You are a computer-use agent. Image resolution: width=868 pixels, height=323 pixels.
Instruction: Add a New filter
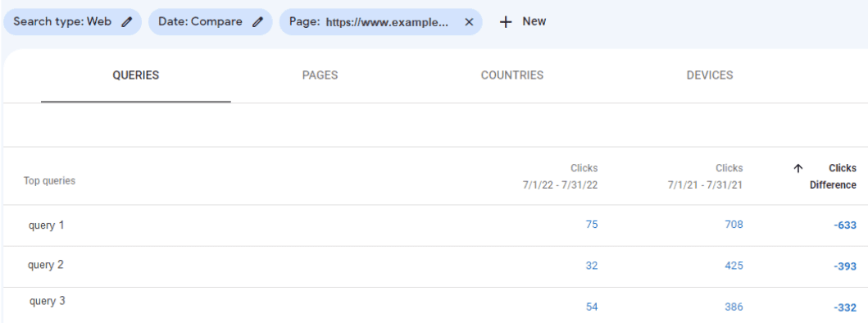coord(523,22)
